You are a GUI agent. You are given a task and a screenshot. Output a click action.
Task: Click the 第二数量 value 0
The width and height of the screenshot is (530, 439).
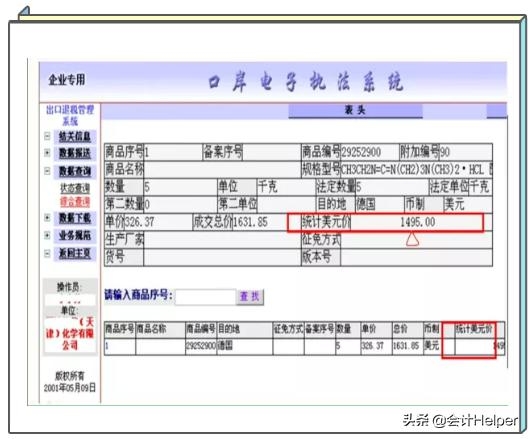(147, 204)
